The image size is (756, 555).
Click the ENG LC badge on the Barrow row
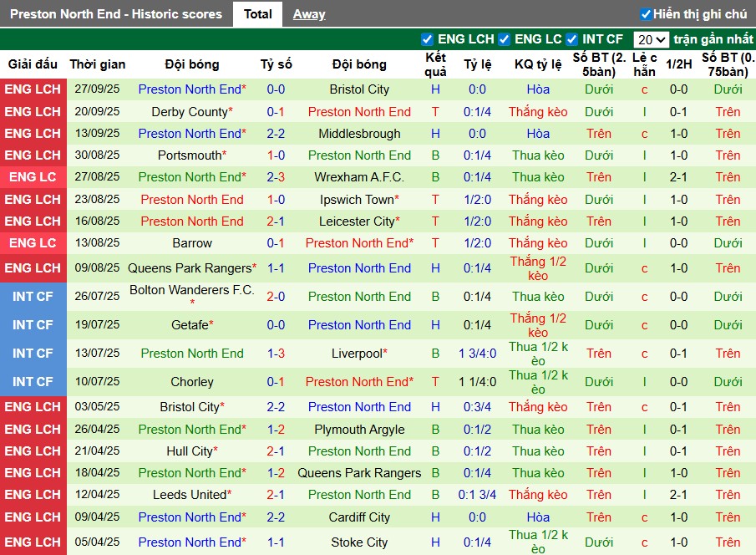tap(33, 243)
